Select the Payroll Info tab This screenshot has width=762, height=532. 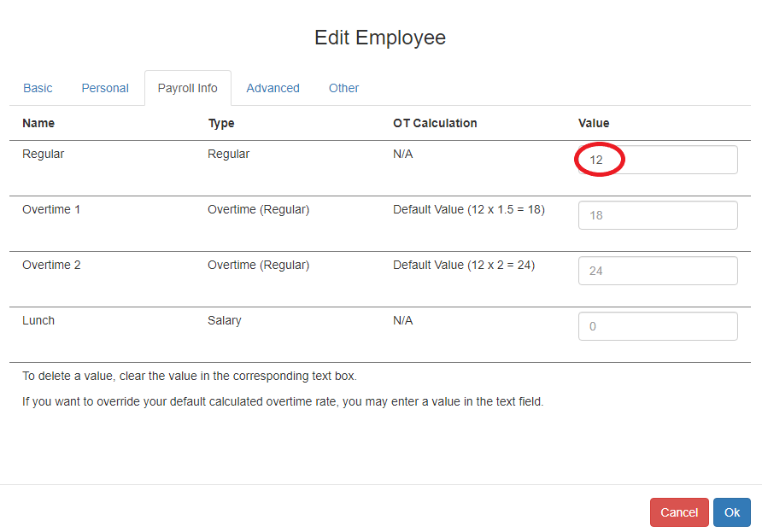coord(187,88)
